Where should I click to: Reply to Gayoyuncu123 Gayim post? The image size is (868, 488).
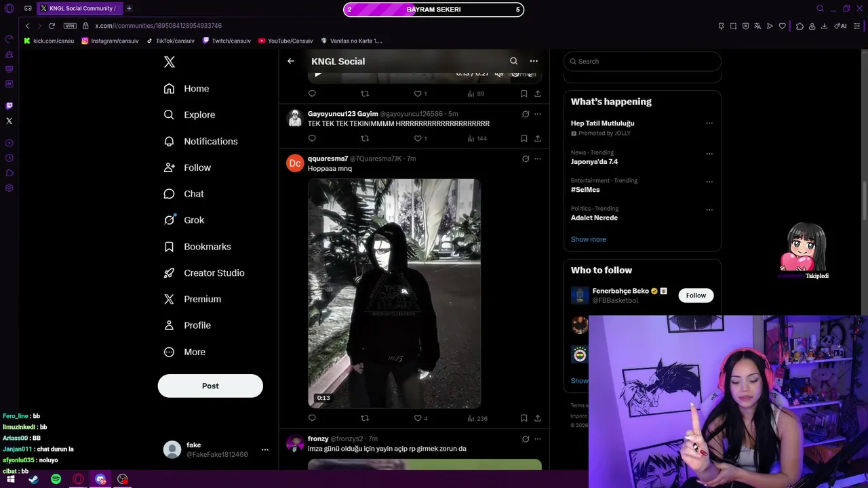pyautogui.click(x=312, y=138)
